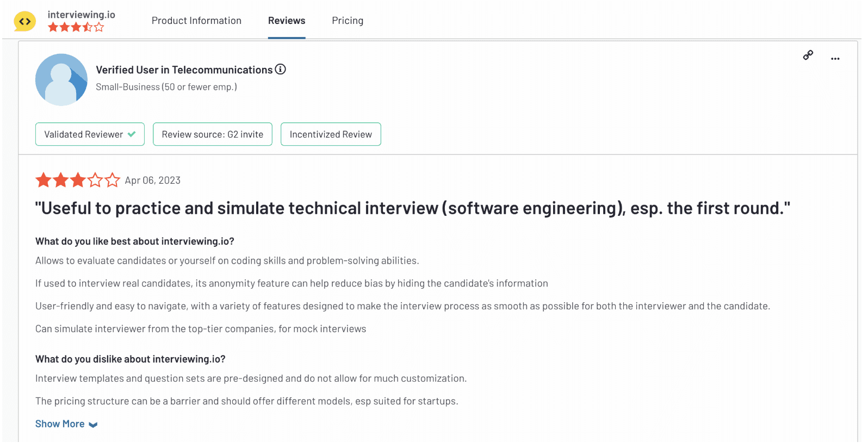Click the line about interview templates customization
The image size is (868, 448).
tap(251, 378)
